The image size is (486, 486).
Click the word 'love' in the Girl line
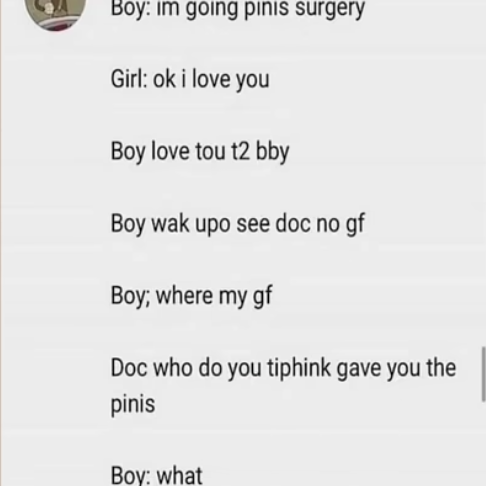pos(211,79)
